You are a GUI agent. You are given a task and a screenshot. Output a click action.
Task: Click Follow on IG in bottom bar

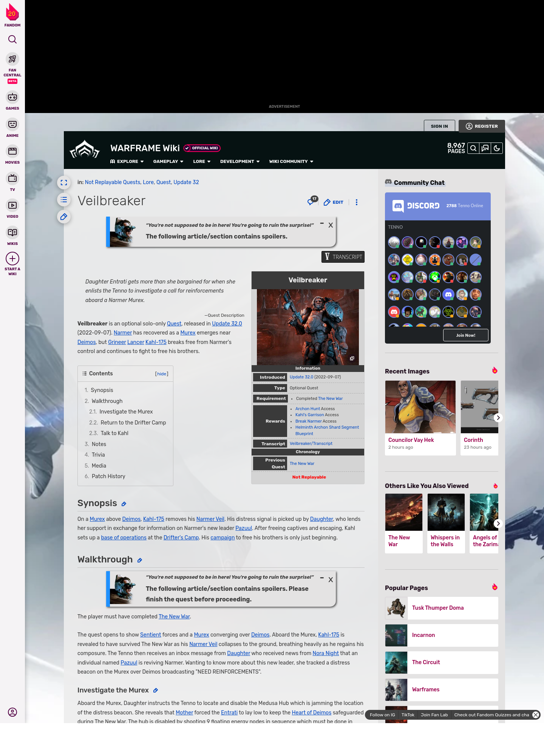(x=382, y=715)
